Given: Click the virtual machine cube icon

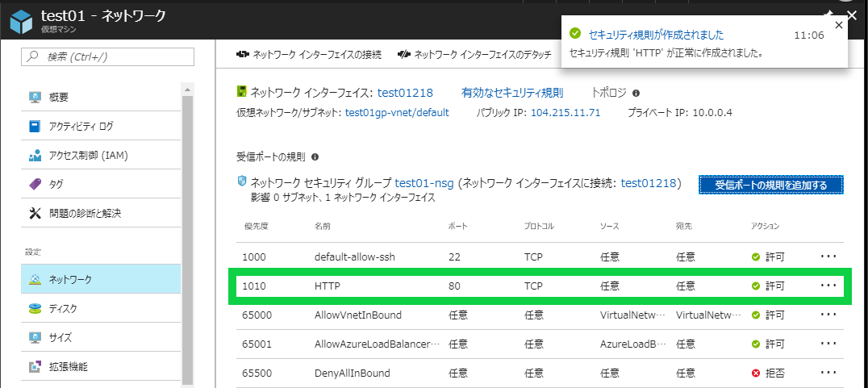Looking at the screenshot, I should tap(22, 20).
